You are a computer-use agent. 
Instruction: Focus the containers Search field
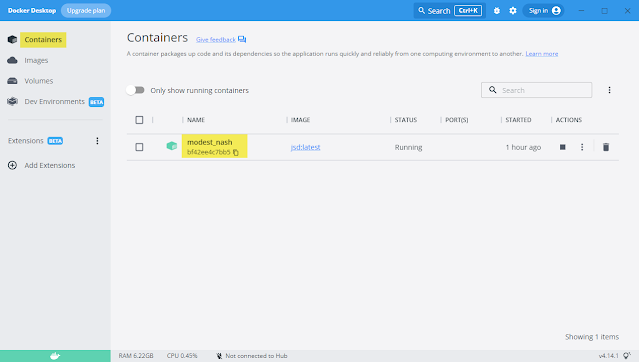536,90
